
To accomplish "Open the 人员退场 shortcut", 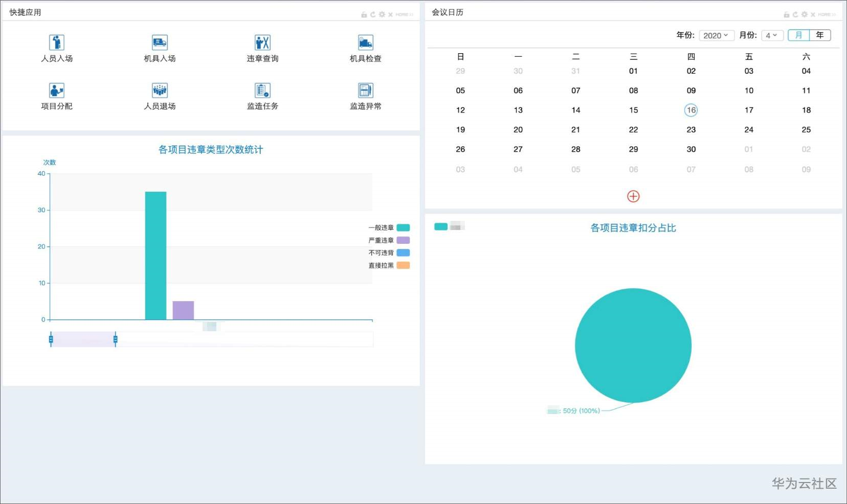I will pyautogui.click(x=160, y=96).
